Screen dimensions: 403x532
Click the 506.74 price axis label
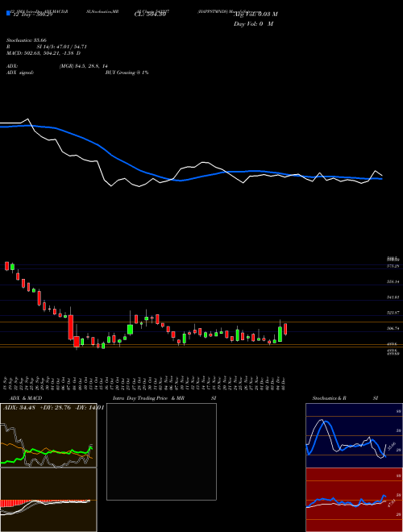393,328
